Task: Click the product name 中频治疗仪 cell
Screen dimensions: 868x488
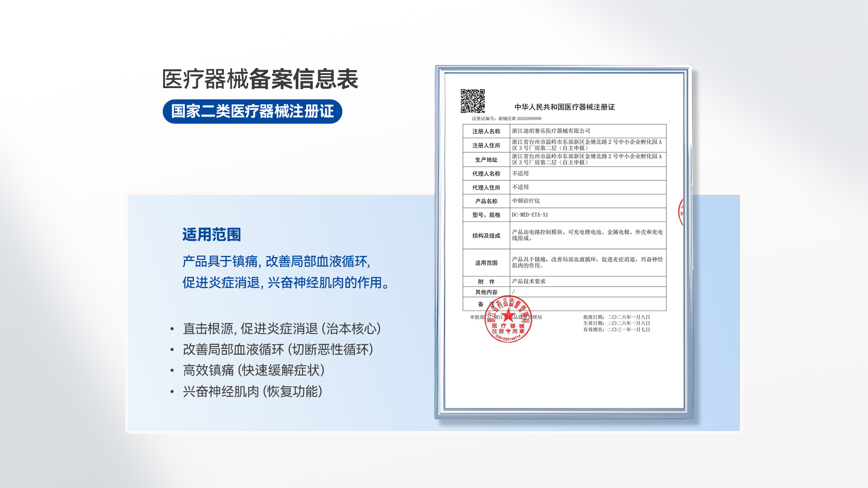Action: 526,201
